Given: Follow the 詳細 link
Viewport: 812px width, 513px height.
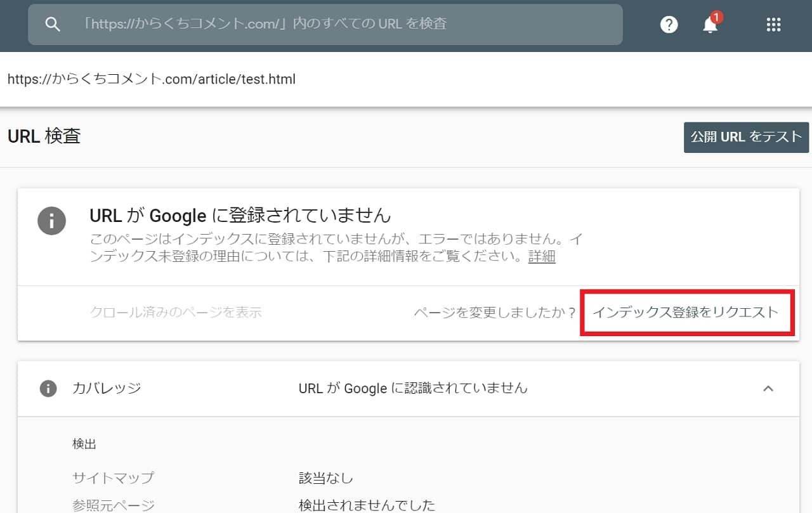Looking at the screenshot, I should pyautogui.click(x=542, y=257).
